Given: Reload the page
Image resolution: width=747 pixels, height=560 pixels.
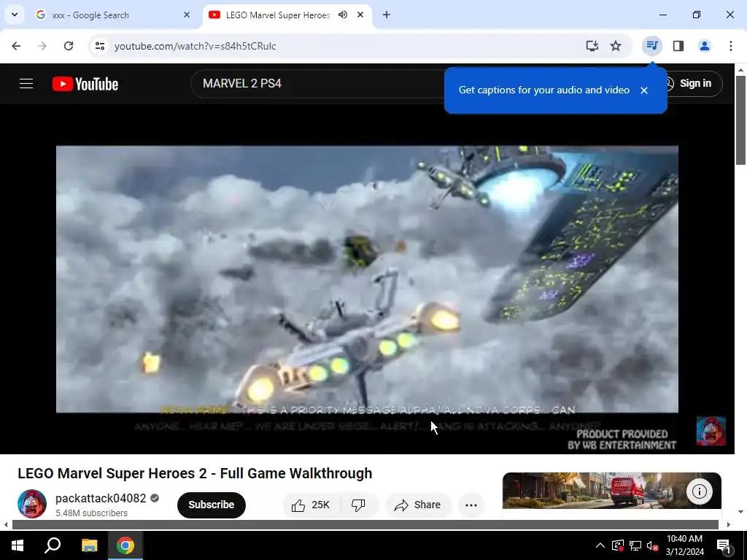Looking at the screenshot, I should tap(69, 46).
